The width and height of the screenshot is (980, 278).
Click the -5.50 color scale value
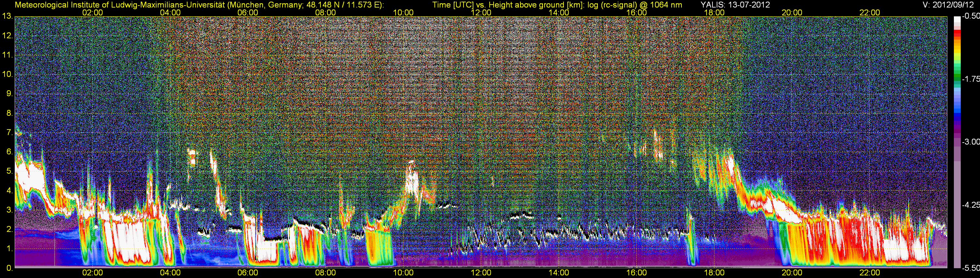coord(971,268)
